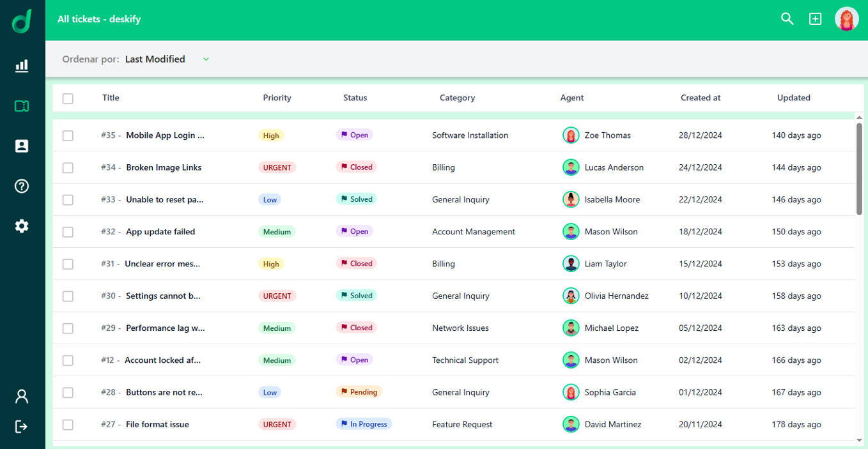
Task: Click the Updated column header
Action: pos(793,98)
